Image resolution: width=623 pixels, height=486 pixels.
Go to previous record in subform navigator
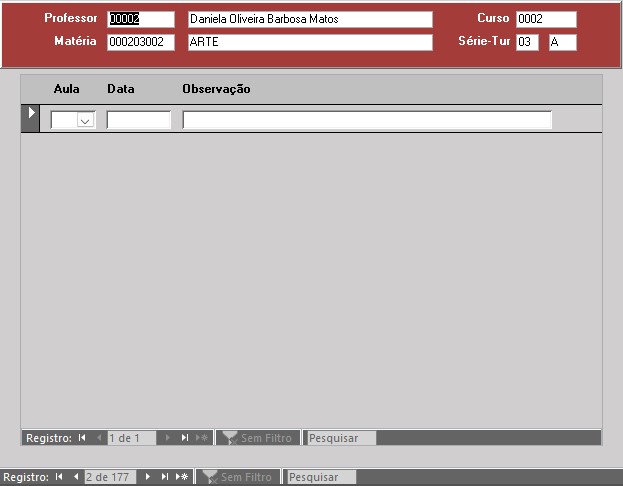99,438
